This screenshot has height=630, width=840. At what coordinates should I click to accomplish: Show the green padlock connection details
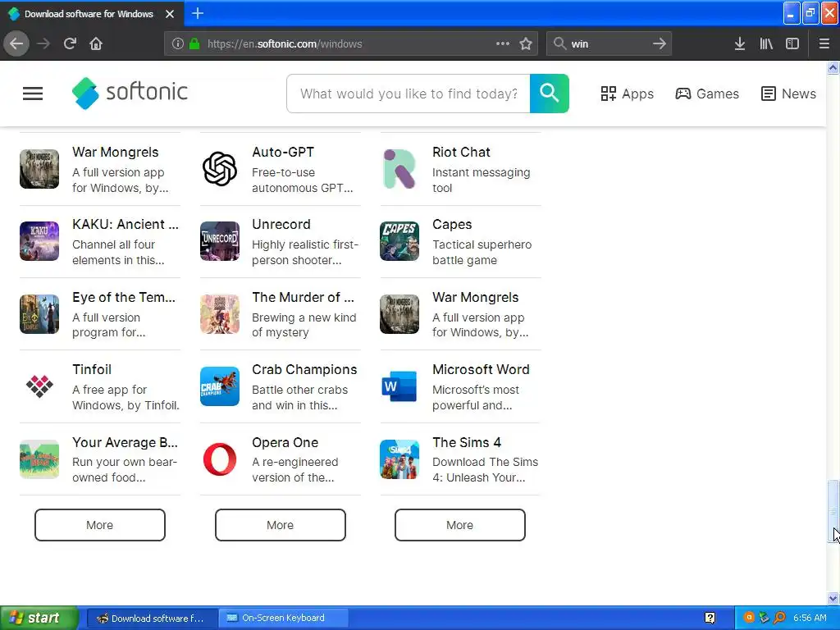tap(194, 44)
